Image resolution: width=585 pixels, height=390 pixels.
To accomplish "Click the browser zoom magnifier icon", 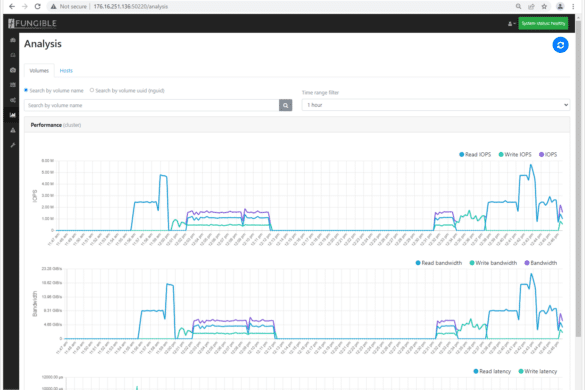I will coord(519,6).
